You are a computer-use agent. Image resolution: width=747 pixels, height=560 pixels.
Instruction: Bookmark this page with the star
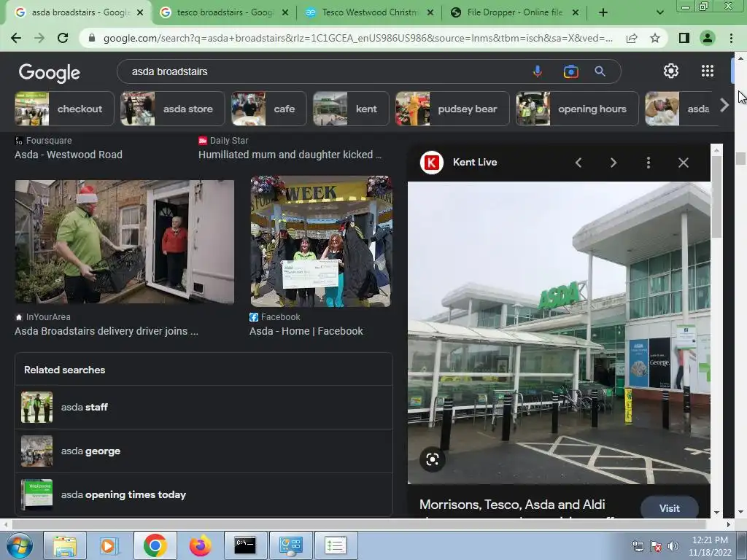[655, 38]
